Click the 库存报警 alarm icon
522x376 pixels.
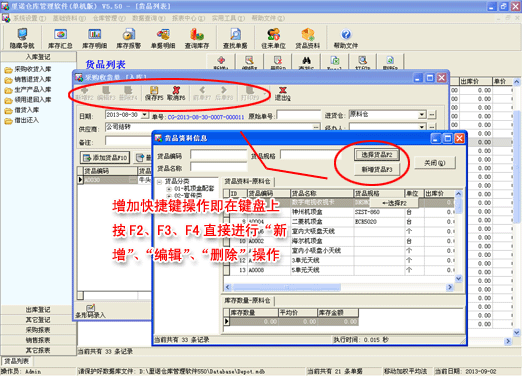pos(129,39)
